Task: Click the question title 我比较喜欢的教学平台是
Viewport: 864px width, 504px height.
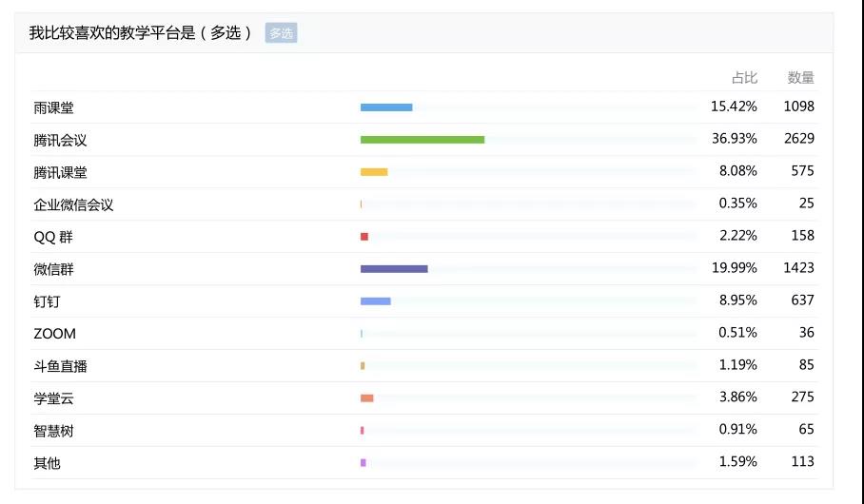Action: pyautogui.click(x=112, y=33)
